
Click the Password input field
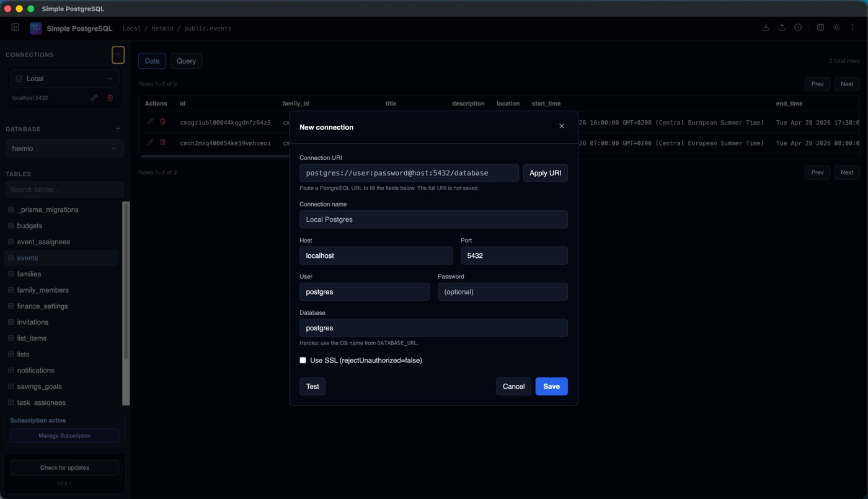pos(503,291)
